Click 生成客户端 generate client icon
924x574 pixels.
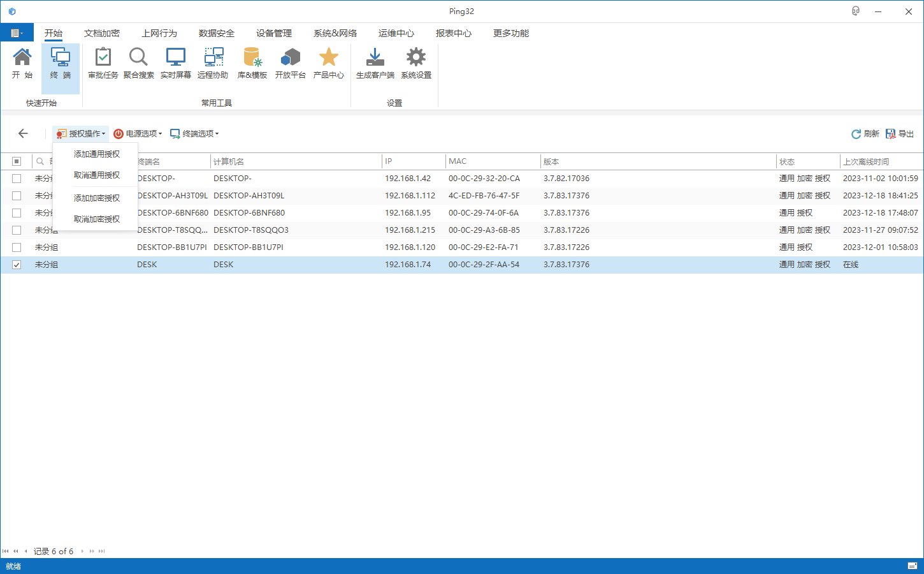pyautogui.click(x=375, y=57)
